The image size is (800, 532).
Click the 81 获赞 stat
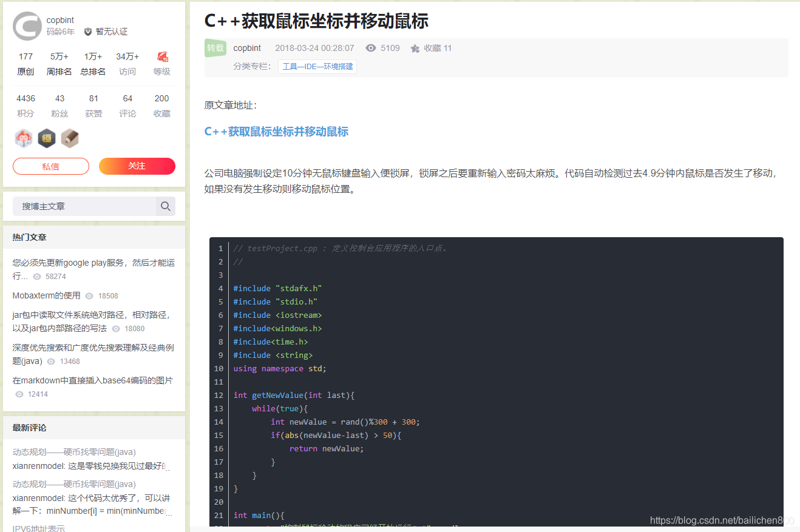(93, 106)
